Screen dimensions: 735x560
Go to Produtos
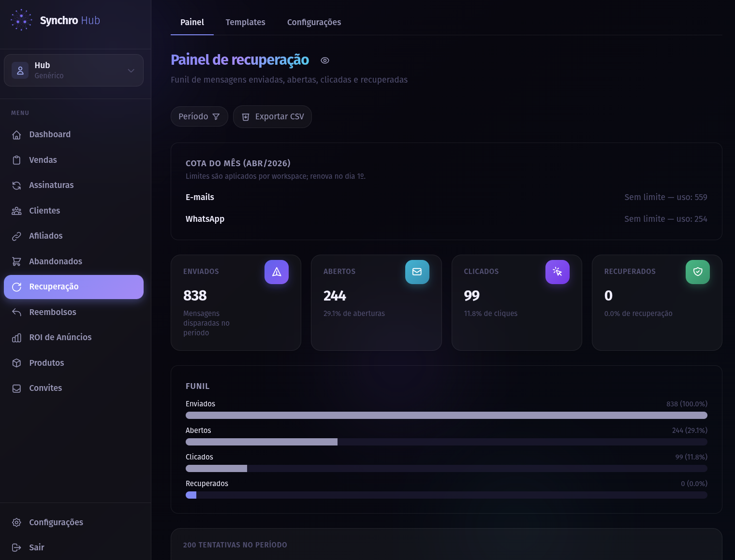(x=73, y=363)
